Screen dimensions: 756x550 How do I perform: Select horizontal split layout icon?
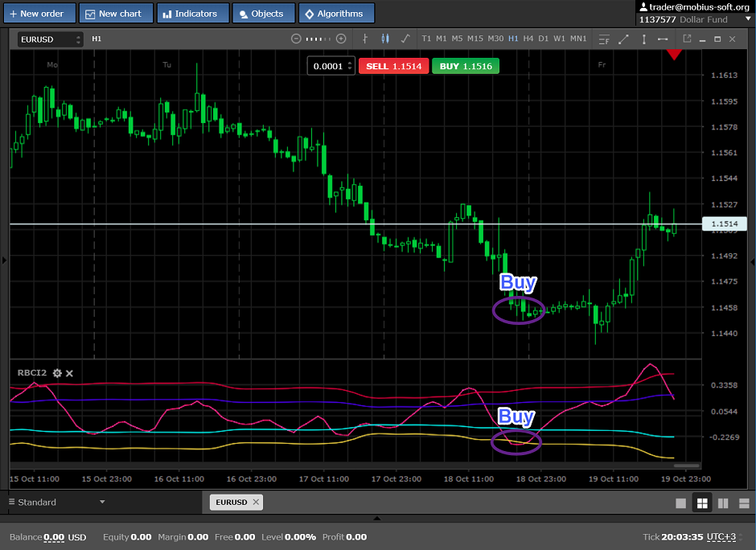coord(744,503)
